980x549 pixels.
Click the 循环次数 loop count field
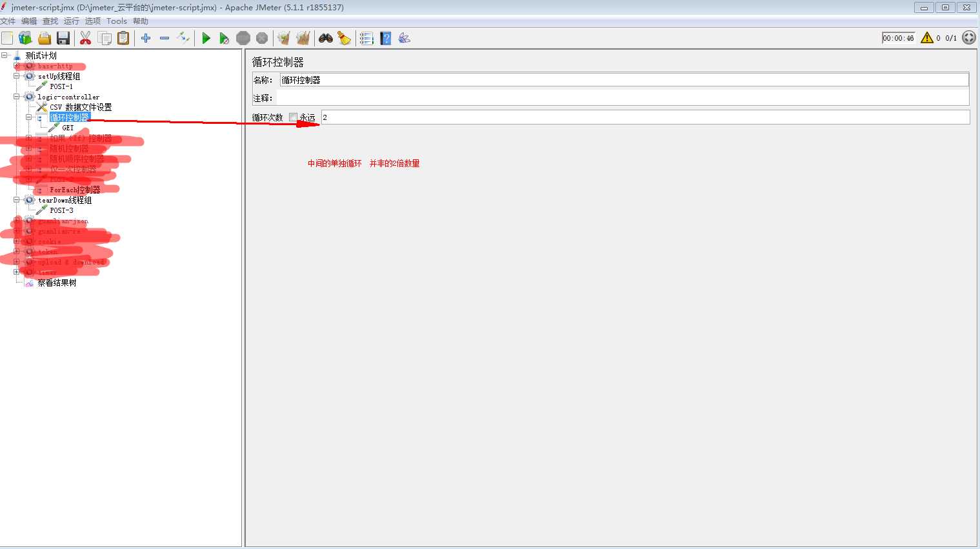645,117
